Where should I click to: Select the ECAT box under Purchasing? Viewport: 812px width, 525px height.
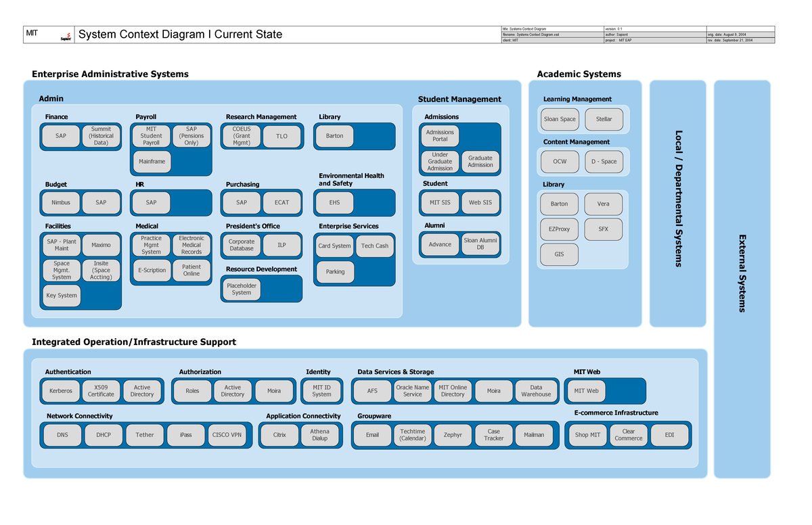(281, 202)
